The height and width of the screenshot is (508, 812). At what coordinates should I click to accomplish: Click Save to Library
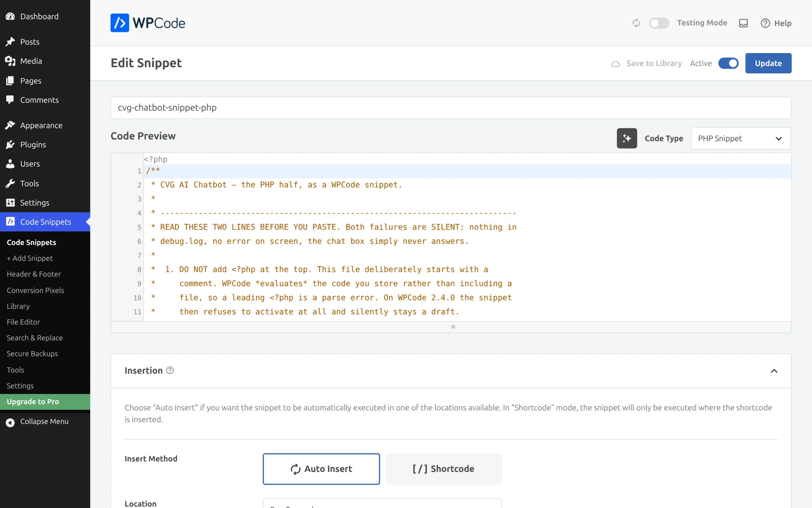click(646, 63)
